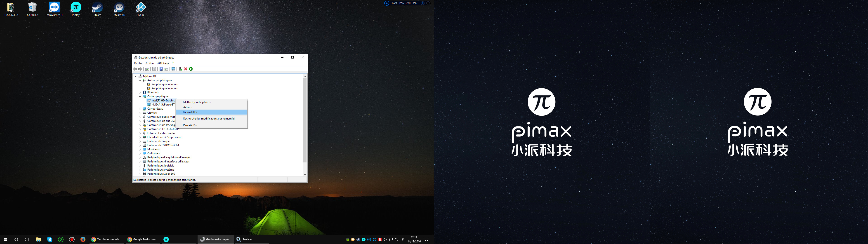Click the red record icon on the taskbar
868x244 pixels.
point(72,240)
